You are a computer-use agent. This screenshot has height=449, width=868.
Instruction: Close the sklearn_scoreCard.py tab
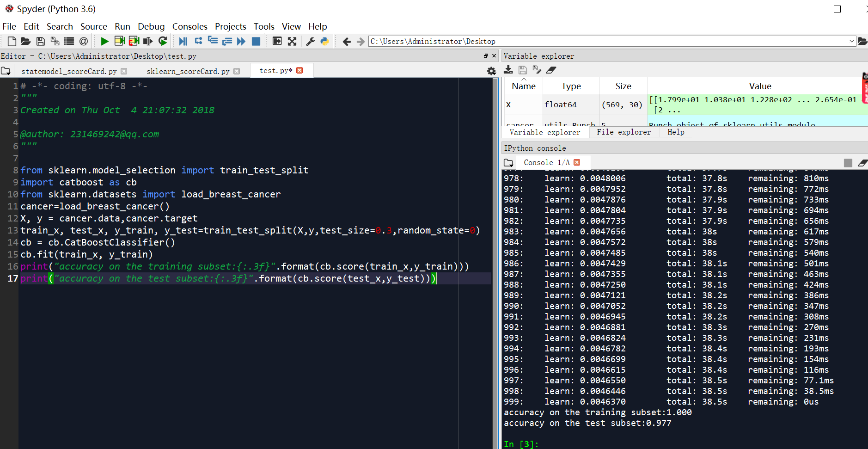[237, 71]
